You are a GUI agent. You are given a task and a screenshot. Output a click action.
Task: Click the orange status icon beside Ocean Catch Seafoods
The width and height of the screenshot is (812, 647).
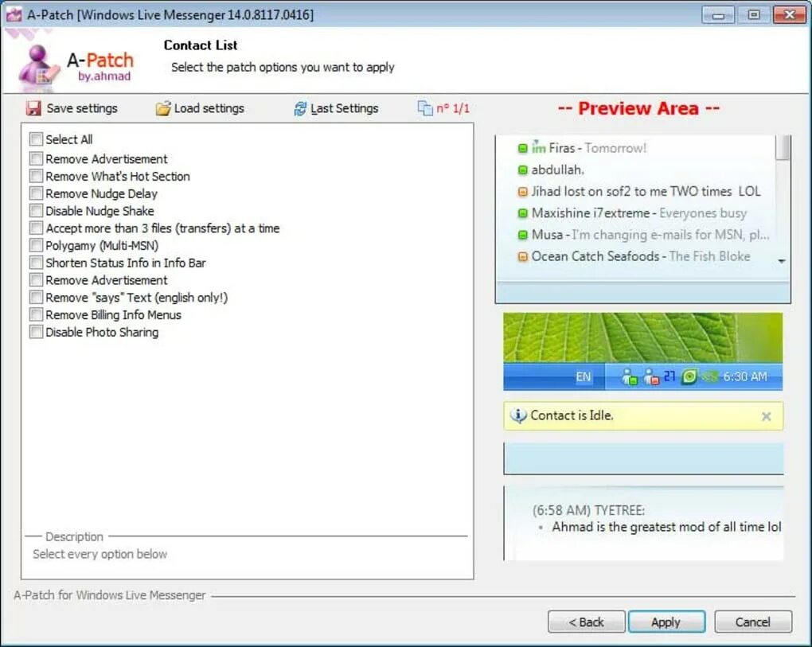pos(522,257)
